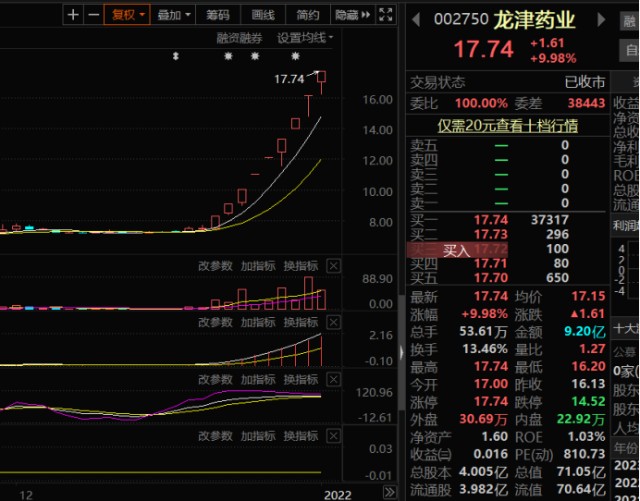Open the 复权 dropdown
Viewport: 640px width, 501px height.
[128, 15]
